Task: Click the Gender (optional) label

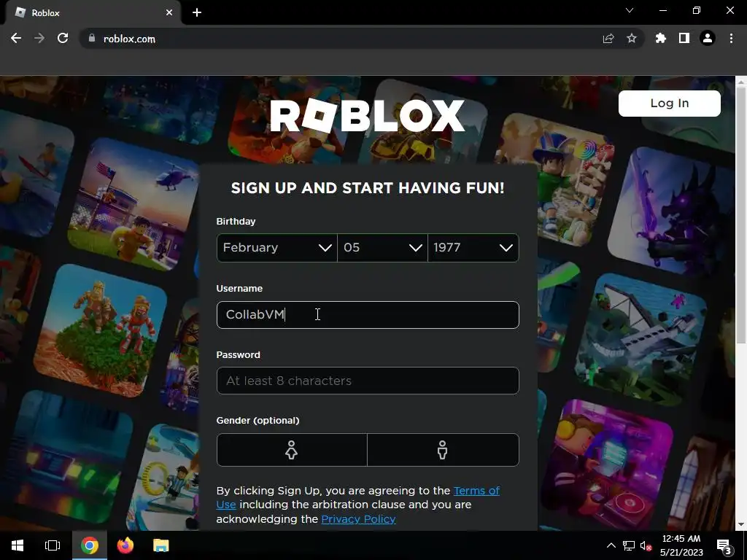Action: 258,421
